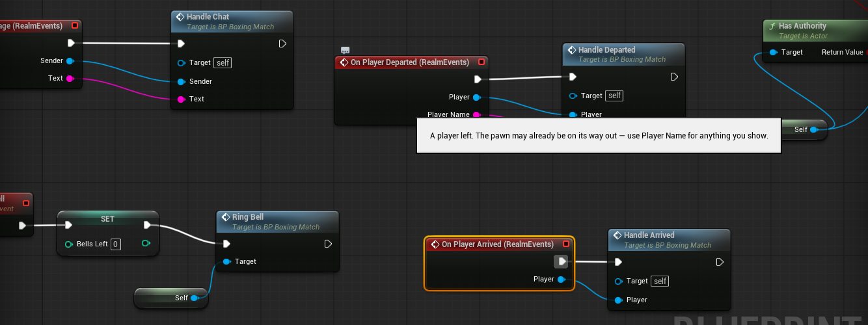Select the On Player Arrived (RealmEvents) node title
The image size is (868, 325).
point(498,244)
